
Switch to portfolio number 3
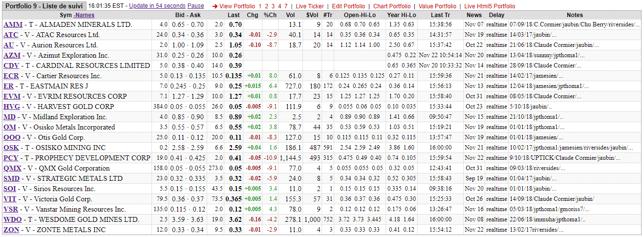click(x=273, y=6)
